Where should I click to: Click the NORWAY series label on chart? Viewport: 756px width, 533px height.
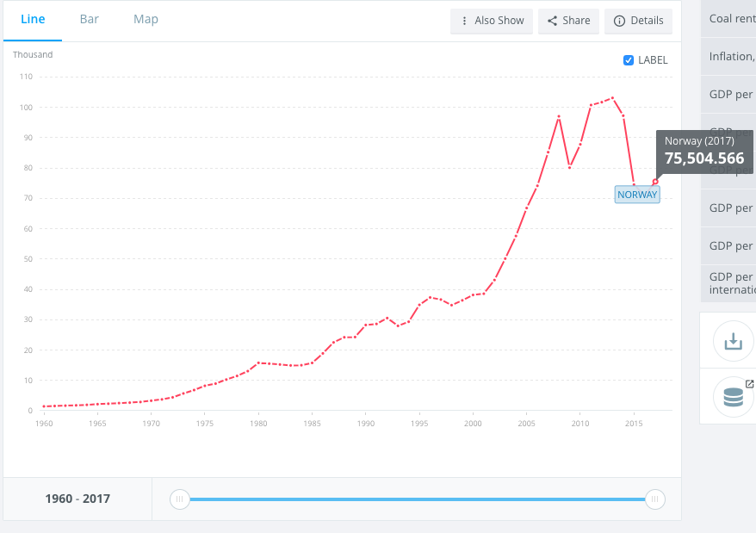coord(637,195)
